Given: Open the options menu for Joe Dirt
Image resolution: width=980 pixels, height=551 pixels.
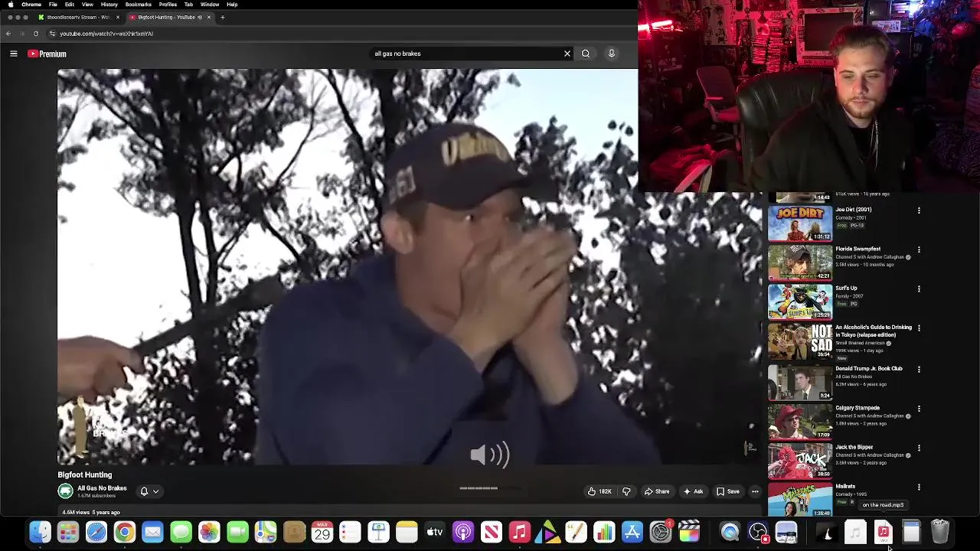Looking at the screenshot, I should [919, 210].
